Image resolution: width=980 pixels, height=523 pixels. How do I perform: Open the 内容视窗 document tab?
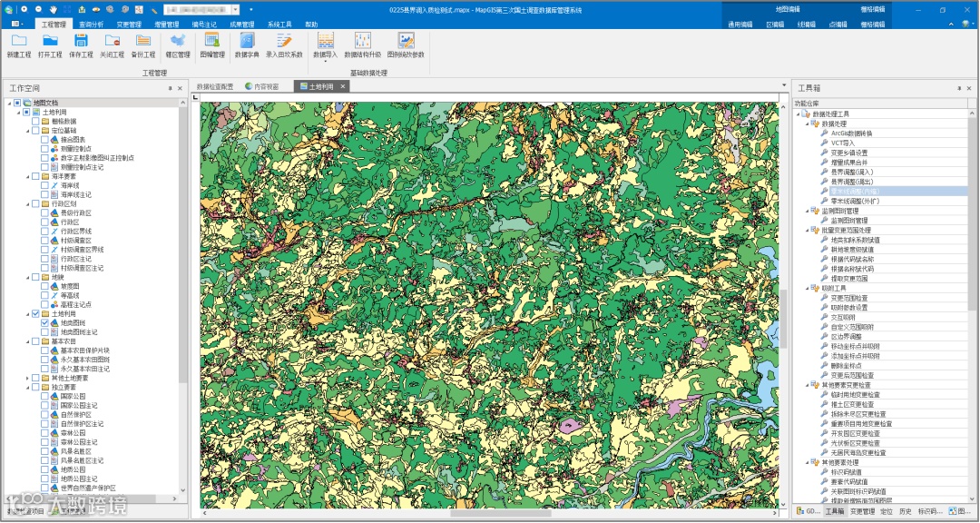262,87
